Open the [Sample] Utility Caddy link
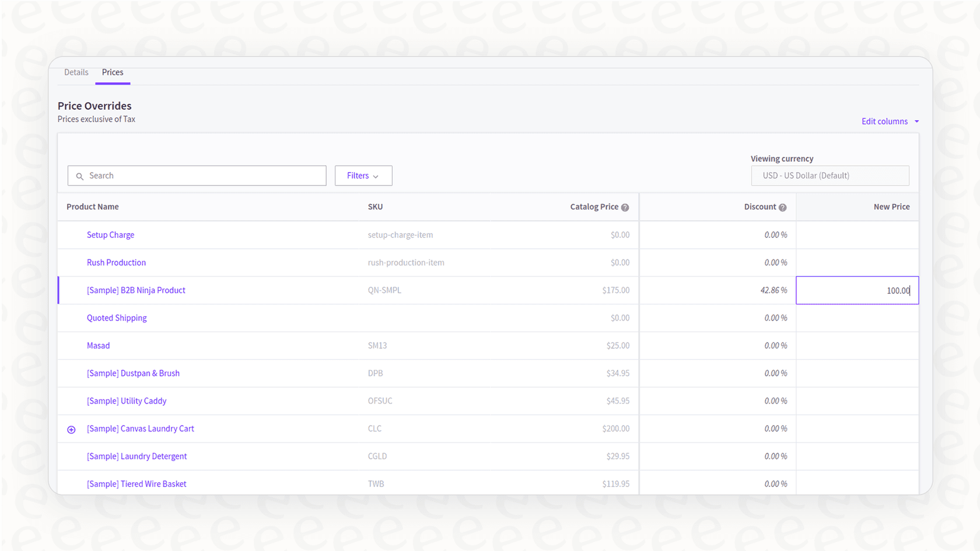 point(126,401)
